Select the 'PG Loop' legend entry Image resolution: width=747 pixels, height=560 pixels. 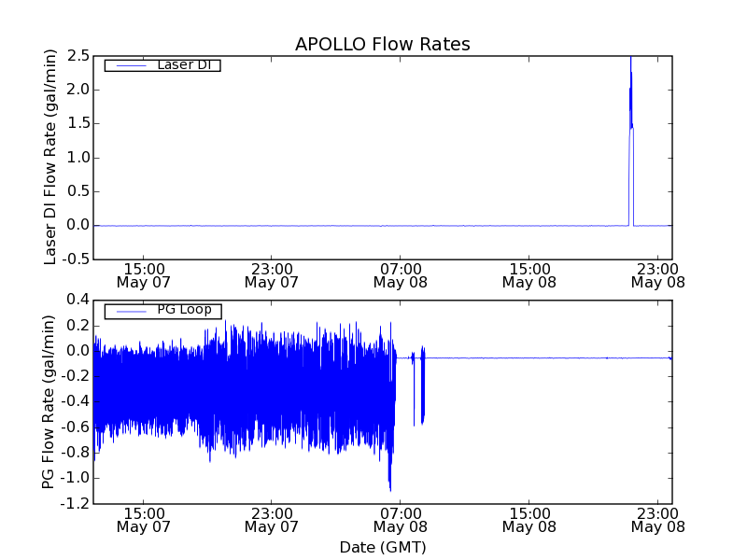click(x=162, y=311)
